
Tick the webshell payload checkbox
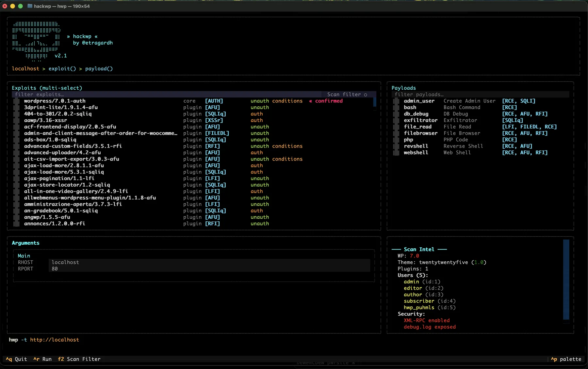(x=396, y=153)
